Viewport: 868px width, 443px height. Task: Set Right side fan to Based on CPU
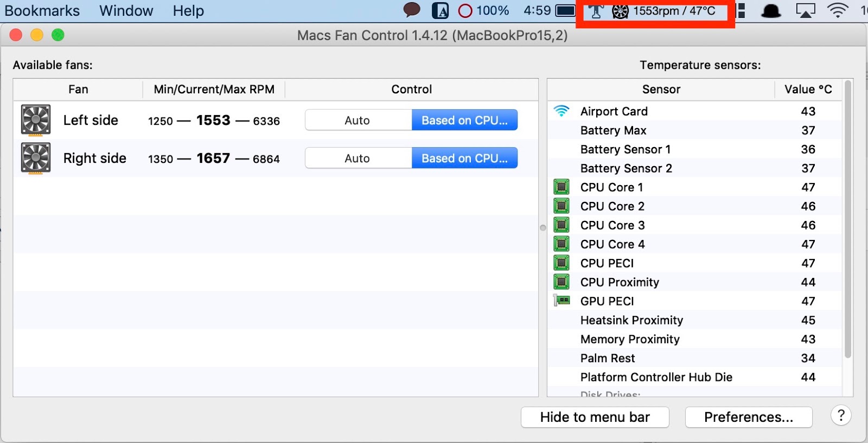464,158
